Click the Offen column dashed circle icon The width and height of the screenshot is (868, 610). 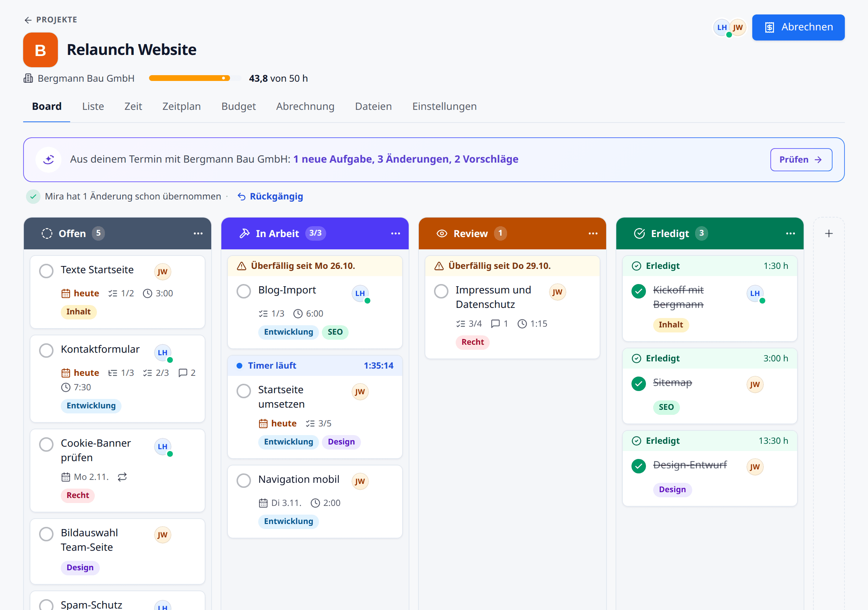(47, 233)
